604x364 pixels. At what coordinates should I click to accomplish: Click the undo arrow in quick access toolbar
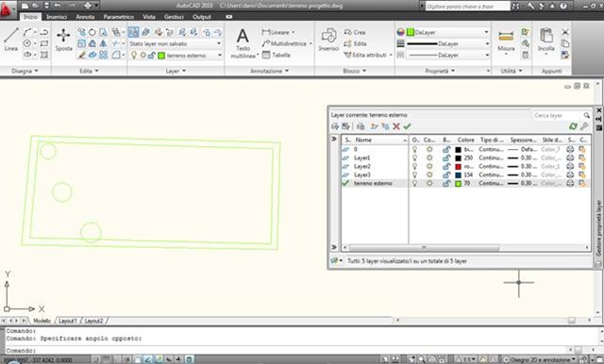[x=58, y=6]
